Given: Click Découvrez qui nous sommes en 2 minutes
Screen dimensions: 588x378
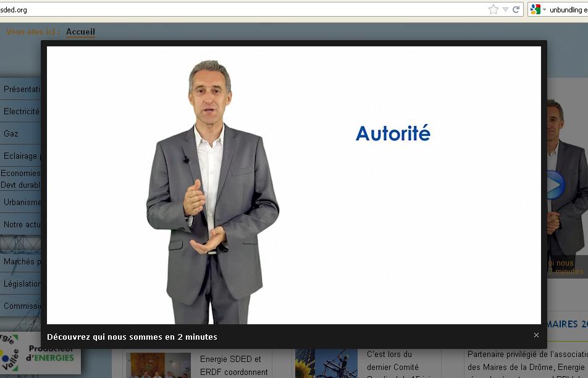Looking at the screenshot, I should click(132, 337).
